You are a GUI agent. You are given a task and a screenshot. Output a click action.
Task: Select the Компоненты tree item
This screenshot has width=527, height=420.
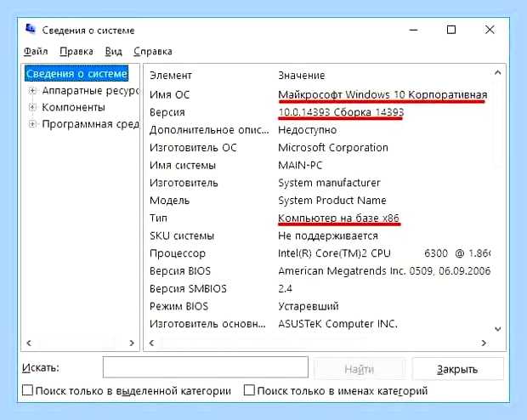(x=73, y=107)
